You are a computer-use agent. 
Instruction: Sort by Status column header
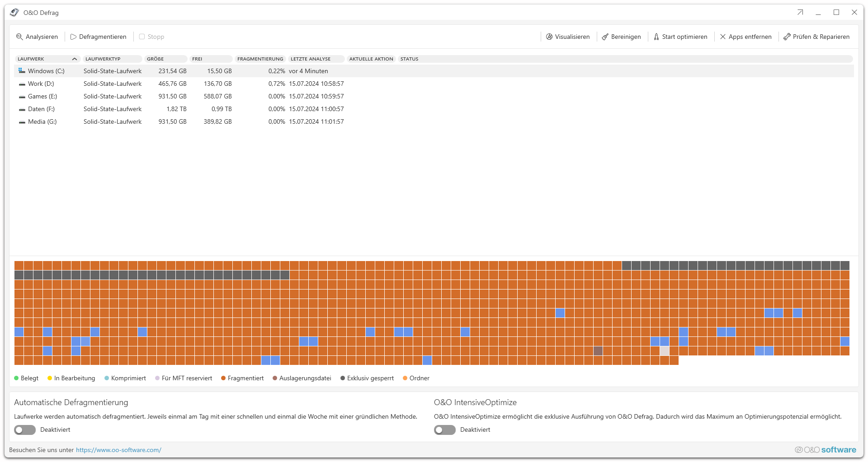[x=625, y=59]
